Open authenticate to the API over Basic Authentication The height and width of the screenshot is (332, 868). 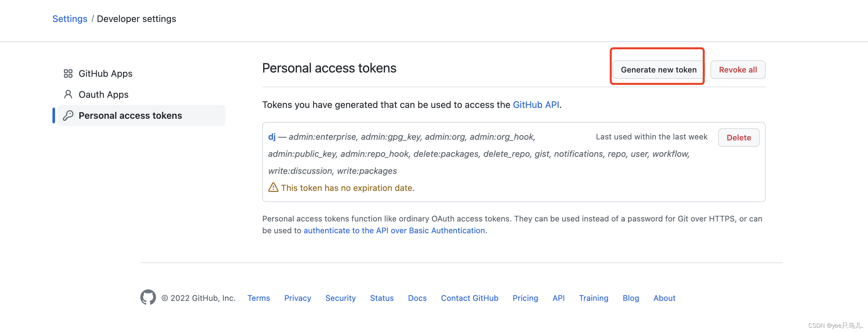click(x=394, y=230)
